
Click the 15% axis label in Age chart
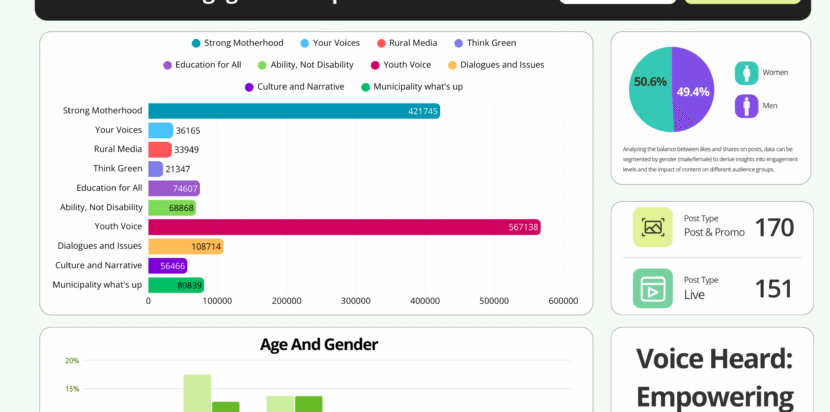(x=72, y=389)
